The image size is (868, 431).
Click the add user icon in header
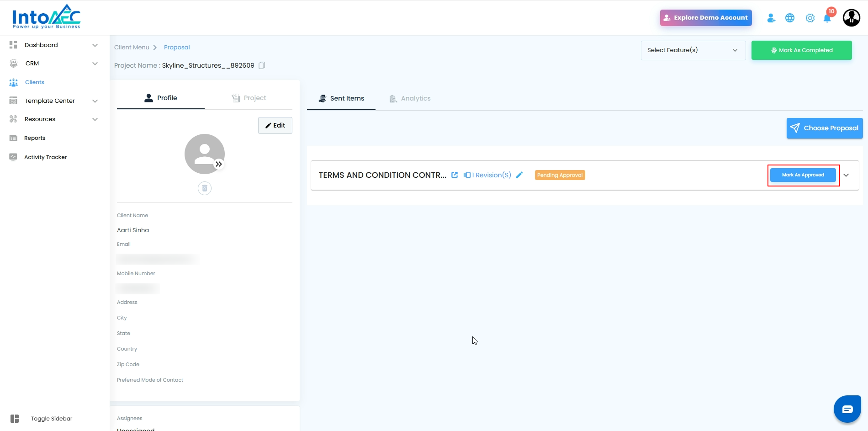pos(771,18)
